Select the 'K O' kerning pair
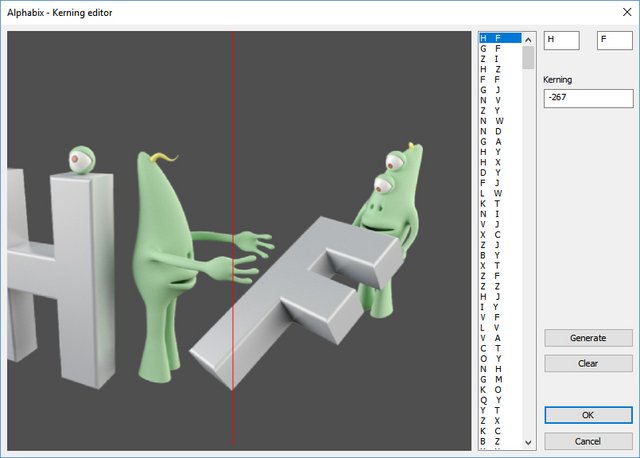This screenshot has height=458, width=640. (x=500, y=390)
